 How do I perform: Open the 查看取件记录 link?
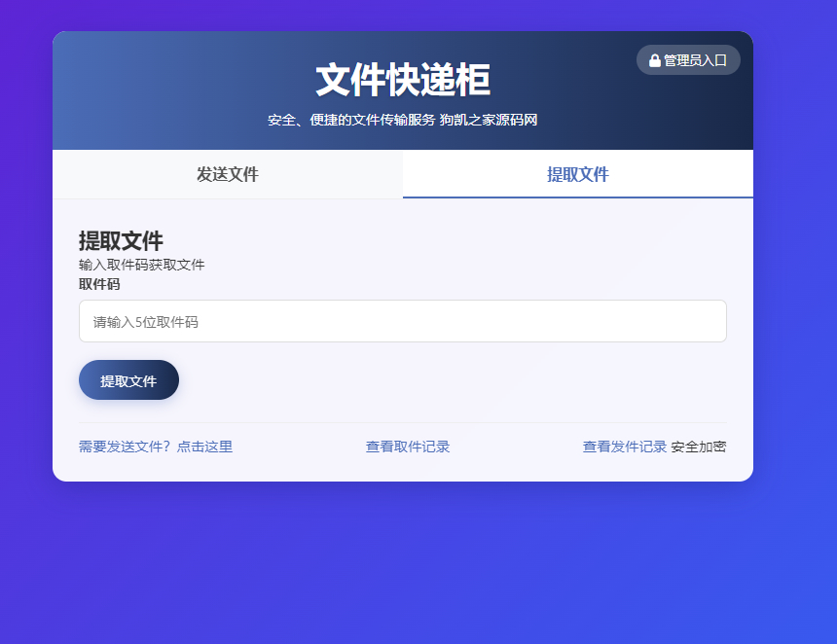pyautogui.click(x=407, y=447)
